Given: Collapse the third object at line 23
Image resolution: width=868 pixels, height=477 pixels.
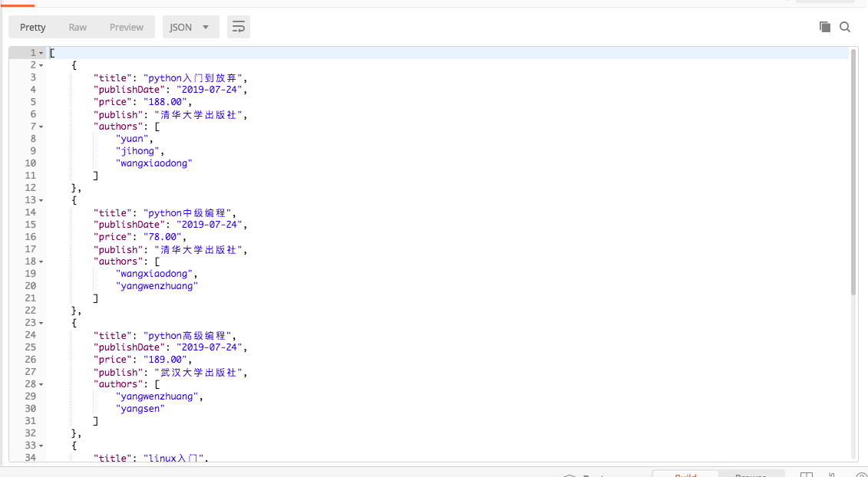Looking at the screenshot, I should [41, 323].
